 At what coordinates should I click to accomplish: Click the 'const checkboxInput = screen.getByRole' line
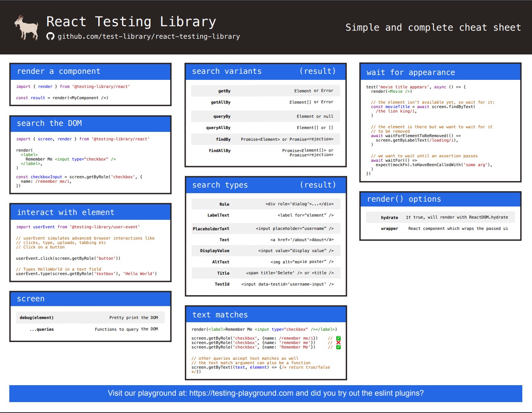click(x=79, y=177)
